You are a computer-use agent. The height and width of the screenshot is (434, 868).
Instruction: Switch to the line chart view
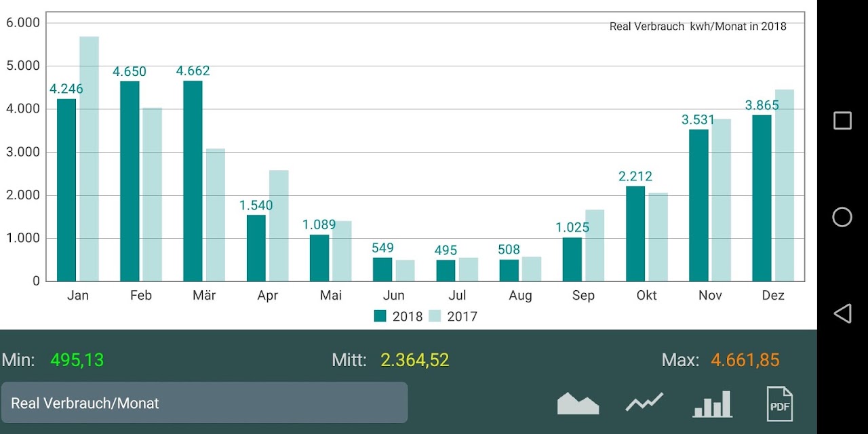(x=644, y=402)
